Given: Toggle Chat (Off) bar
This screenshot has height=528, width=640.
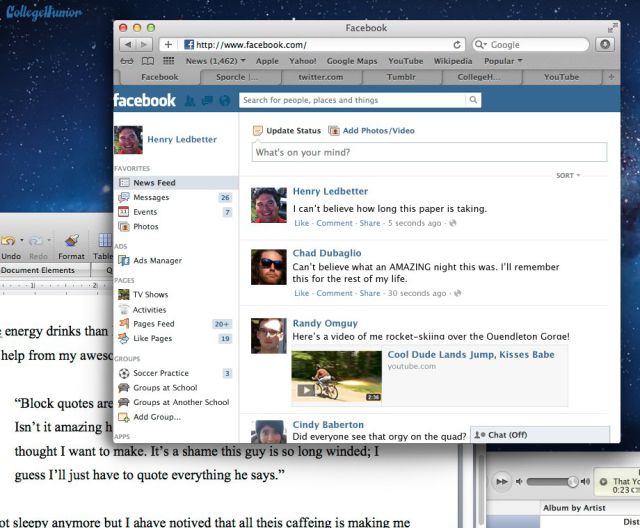Looking at the screenshot, I should point(540,435).
